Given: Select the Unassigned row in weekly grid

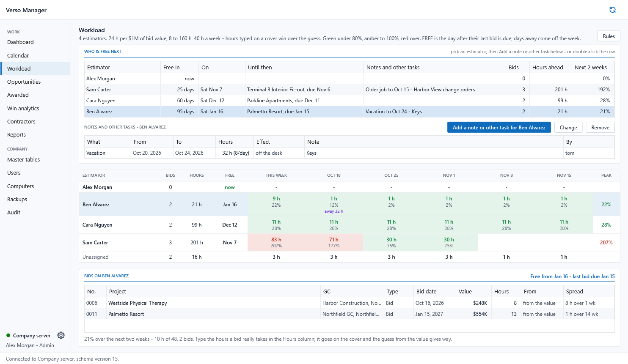Looking at the screenshot, I should [x=349, y=257].
